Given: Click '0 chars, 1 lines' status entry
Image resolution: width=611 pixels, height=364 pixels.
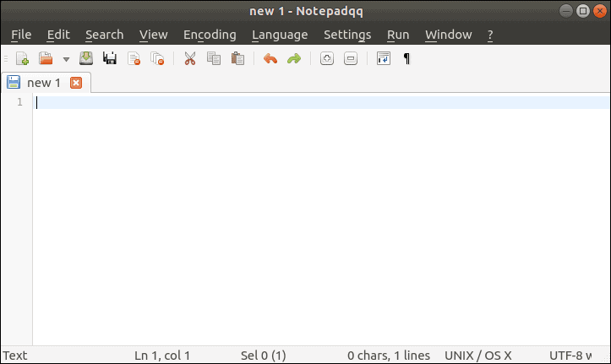Looking at the screenshot, I should [x=389, y=356].
